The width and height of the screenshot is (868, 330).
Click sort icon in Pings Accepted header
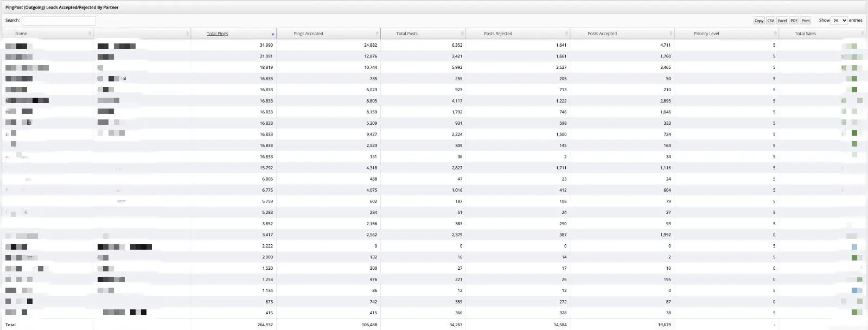click(377, 34)
